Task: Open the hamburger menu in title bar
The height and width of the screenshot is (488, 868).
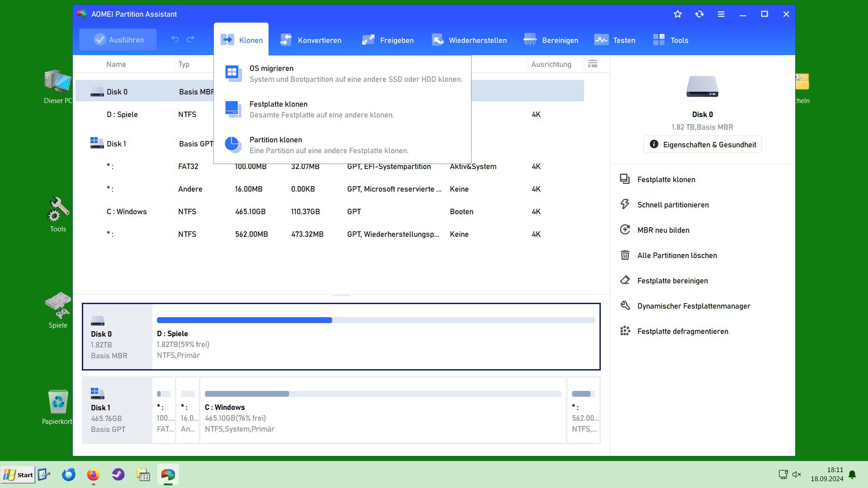Action: 721,14
